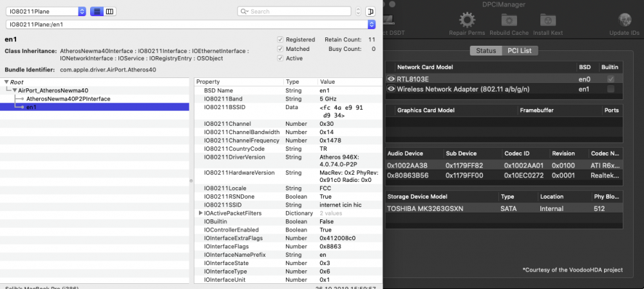Toggle the Builtin checkbox for en1
This screenshot has height=289, width=644.
(x=611, y=89)
